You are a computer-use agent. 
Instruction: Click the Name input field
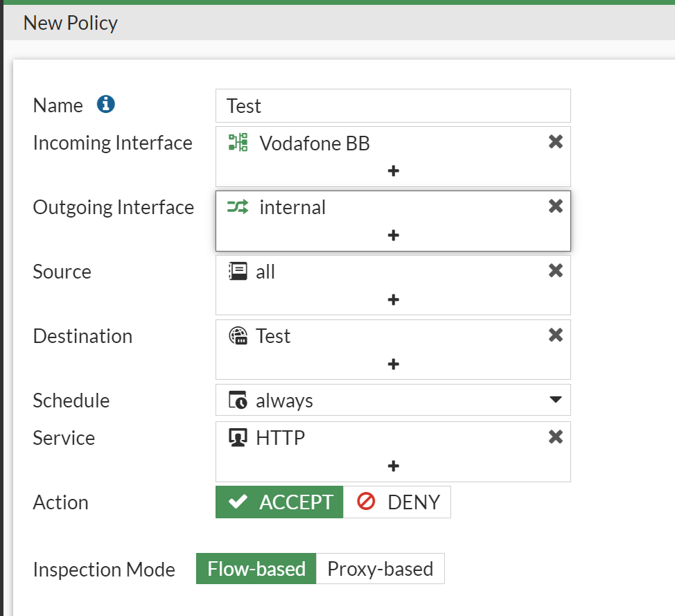coord(393,105)
